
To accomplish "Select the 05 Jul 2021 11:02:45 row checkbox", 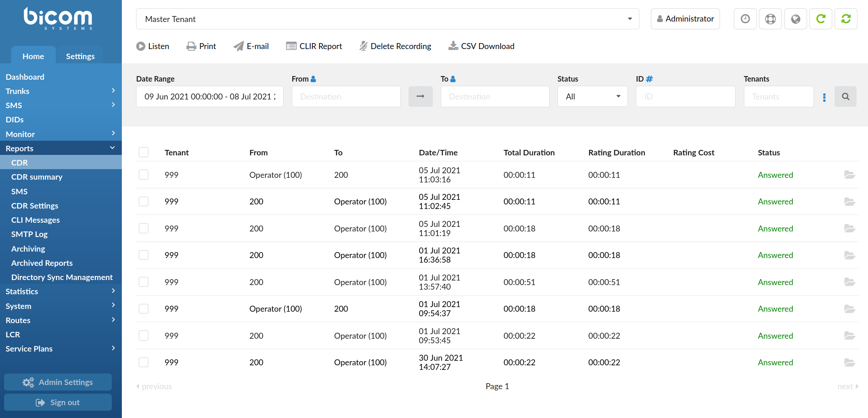I will click(x=144, y=201).
